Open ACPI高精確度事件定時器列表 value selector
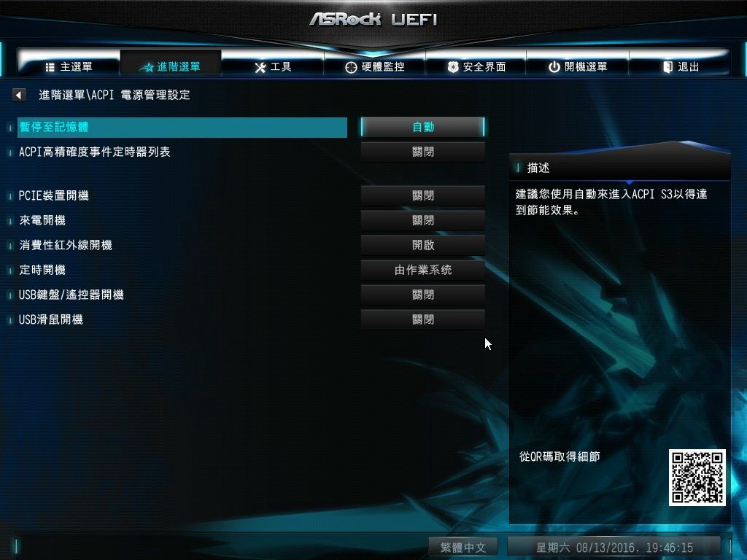747x560 pixels. [x=422, y=152]
